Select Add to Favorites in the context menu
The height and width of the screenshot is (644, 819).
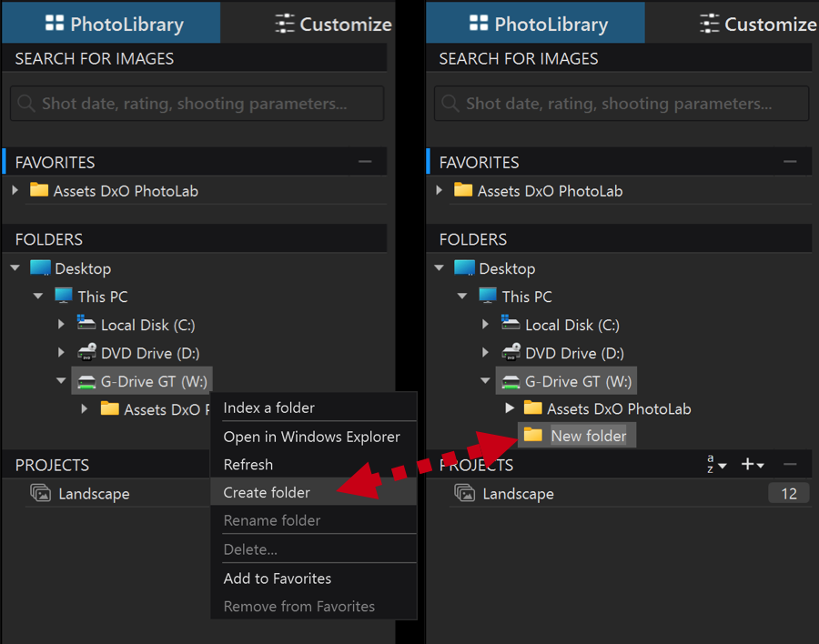pyautogui.click(x=313, y=579)
